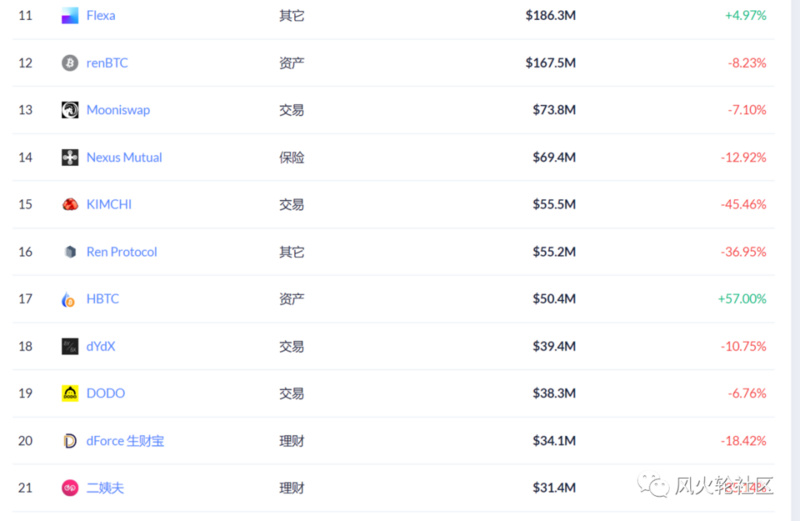Open the renBTC project link
The height and width of the screenshot is (521, 800).
tap(107, 63)
